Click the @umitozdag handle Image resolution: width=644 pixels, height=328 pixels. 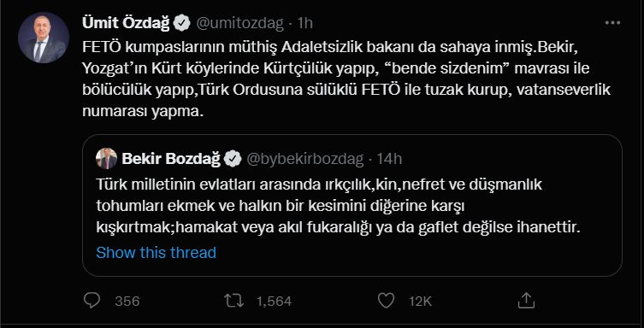click(x=240, y=24)
